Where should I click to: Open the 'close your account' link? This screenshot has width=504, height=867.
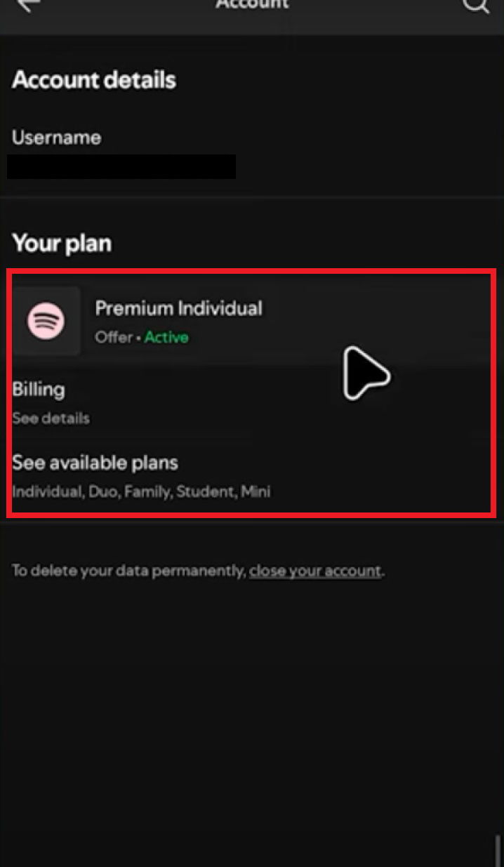point(314,571)
